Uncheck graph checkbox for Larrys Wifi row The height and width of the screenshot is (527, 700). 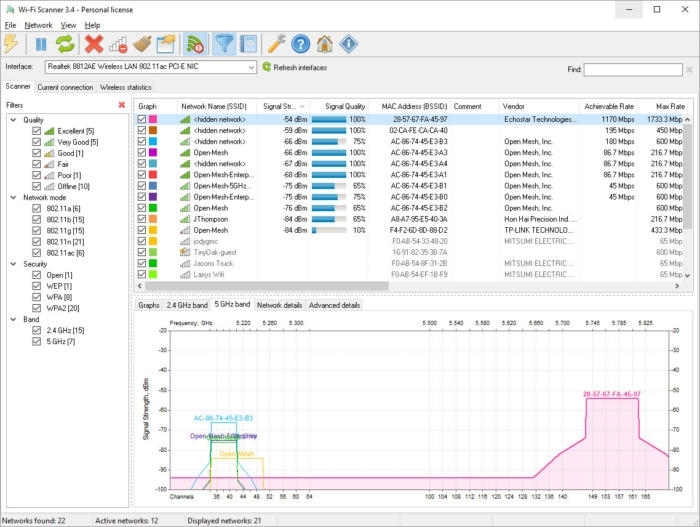(x=142, y=274)
